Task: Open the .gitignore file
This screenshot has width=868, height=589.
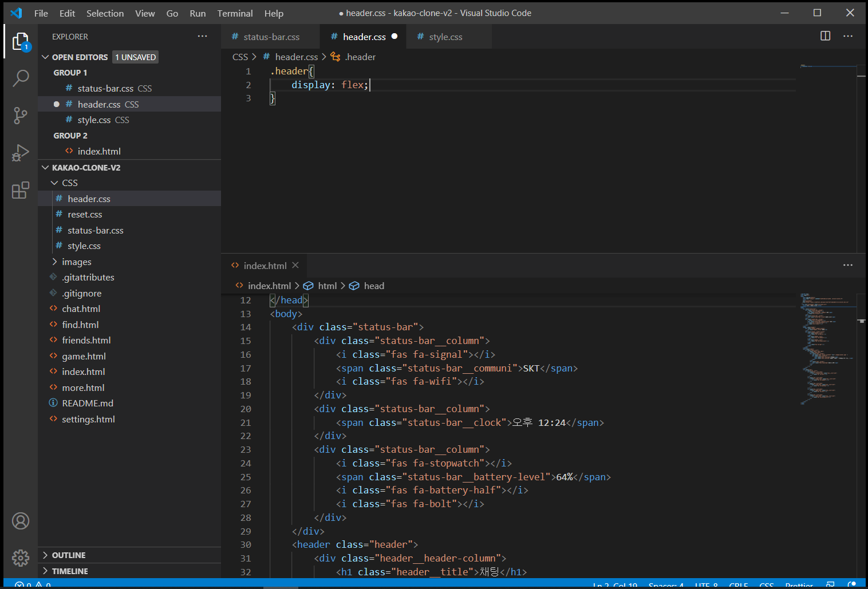Action: [129, 293]
